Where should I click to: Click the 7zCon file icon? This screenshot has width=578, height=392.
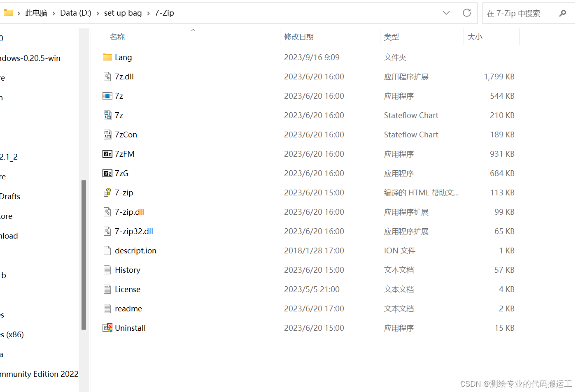click(x=107, y=135)
